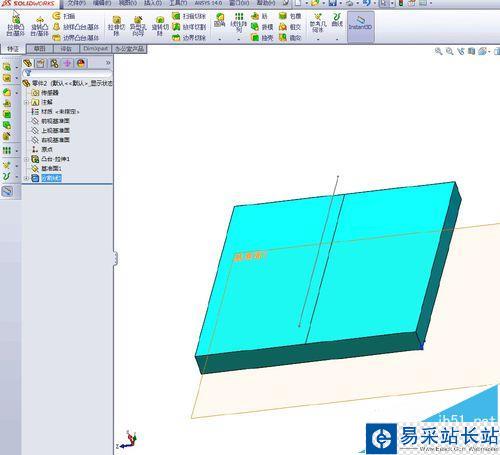Open the Fillet dropdown arrow
The height and width of the screenshot is (455, 500).
click(220, 39)
